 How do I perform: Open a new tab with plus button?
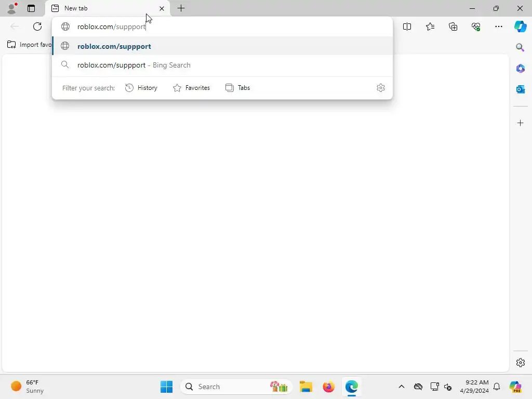point(181,8)
